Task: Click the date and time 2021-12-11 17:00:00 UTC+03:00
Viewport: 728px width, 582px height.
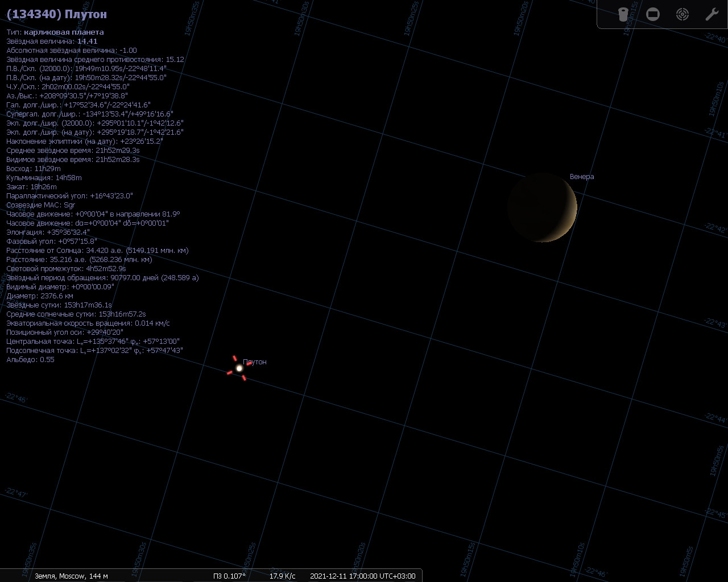Action: tap(363, 576)
